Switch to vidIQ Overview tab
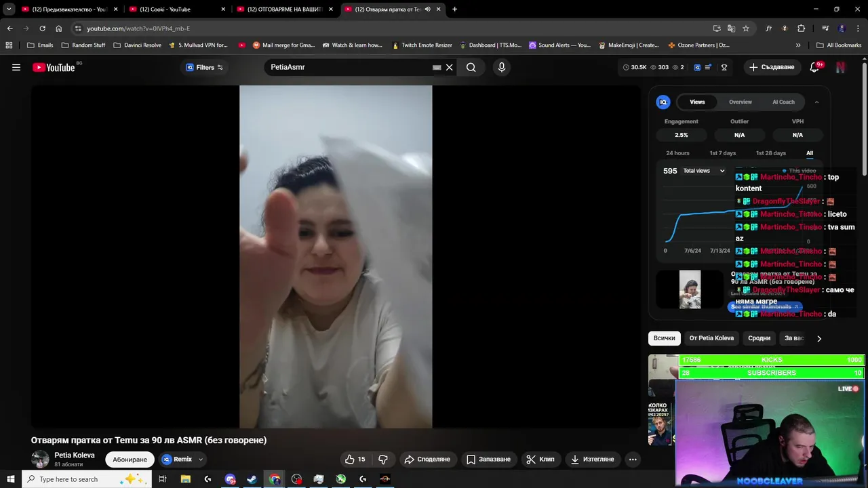Image resolution: width=868 pixels, height=488 pixels. tap(741, 102)
